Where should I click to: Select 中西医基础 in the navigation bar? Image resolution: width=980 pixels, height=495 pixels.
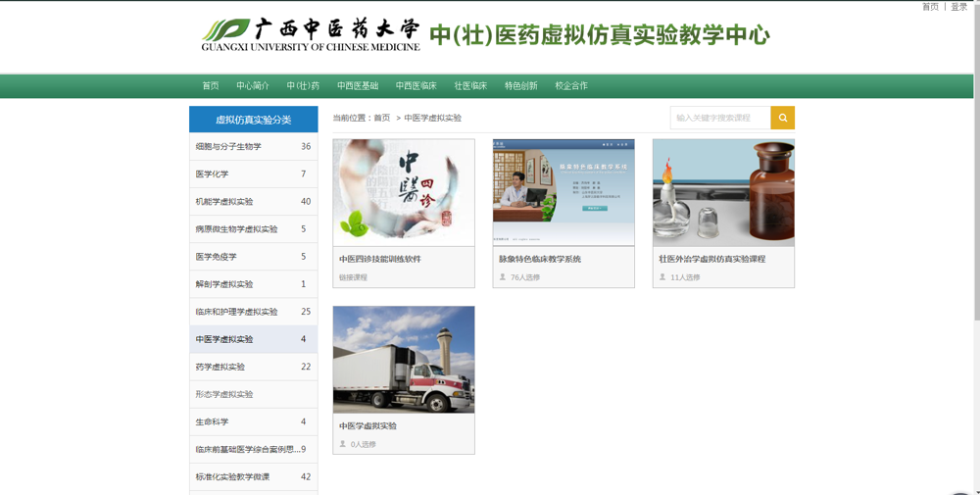click(x=358, y=86)
